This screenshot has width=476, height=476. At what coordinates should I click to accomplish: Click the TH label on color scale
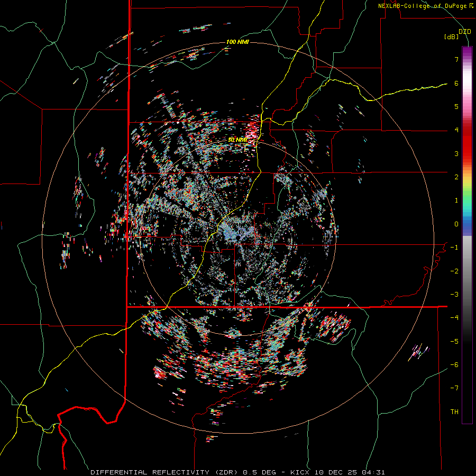(454, 412)
